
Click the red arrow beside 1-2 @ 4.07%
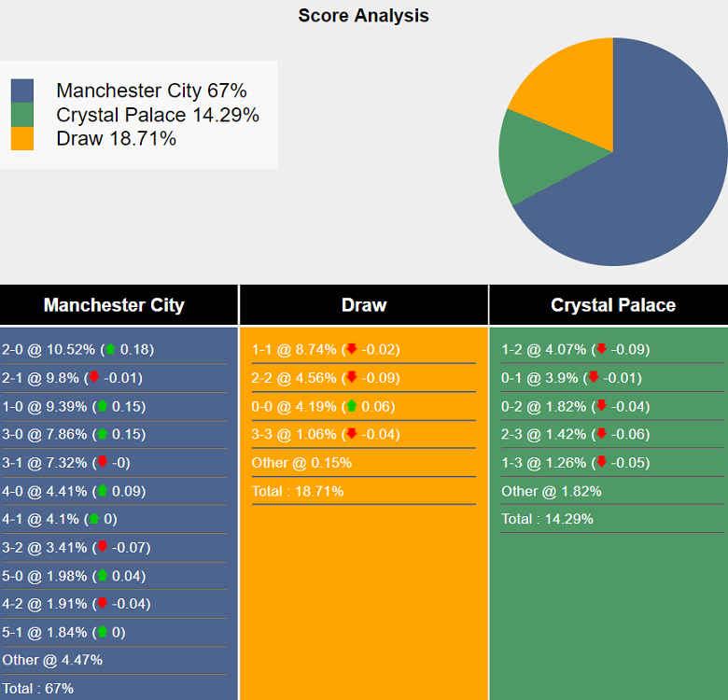(601, 350)
